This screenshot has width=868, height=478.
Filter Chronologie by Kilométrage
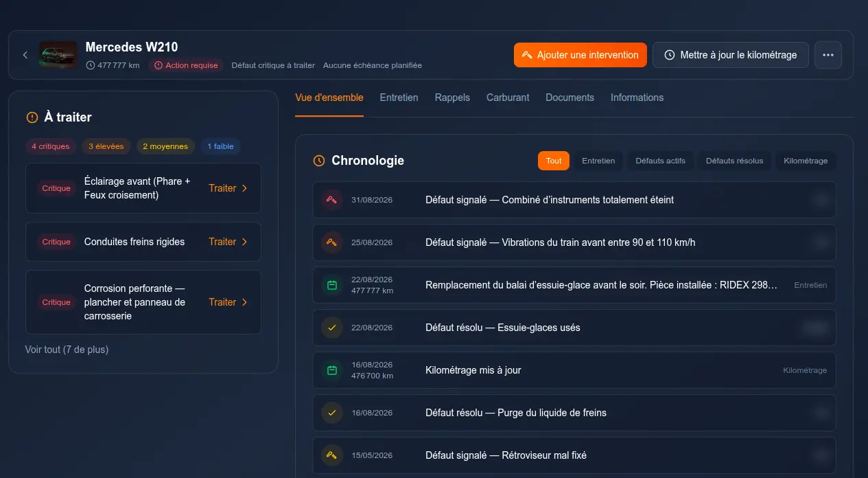[806, 161]
